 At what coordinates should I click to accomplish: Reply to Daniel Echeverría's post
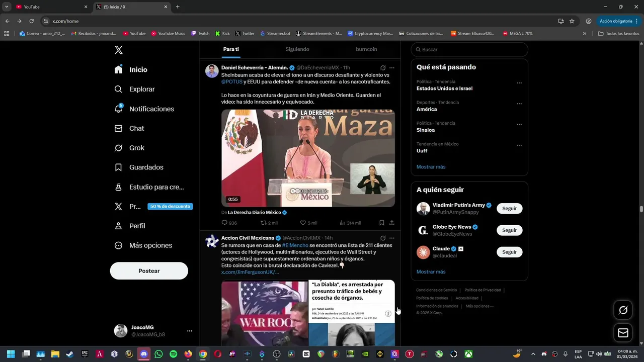coord(229,223)
